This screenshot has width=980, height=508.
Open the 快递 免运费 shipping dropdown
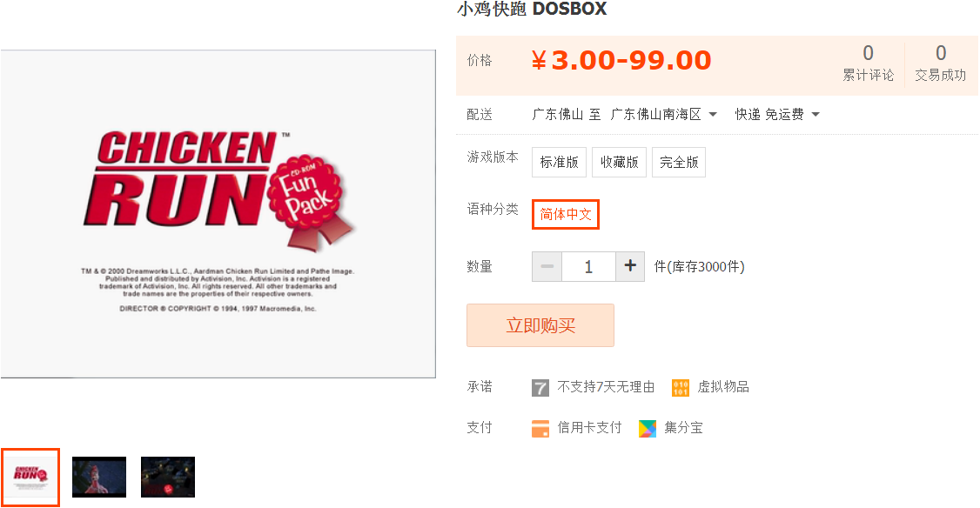(777, 114)
